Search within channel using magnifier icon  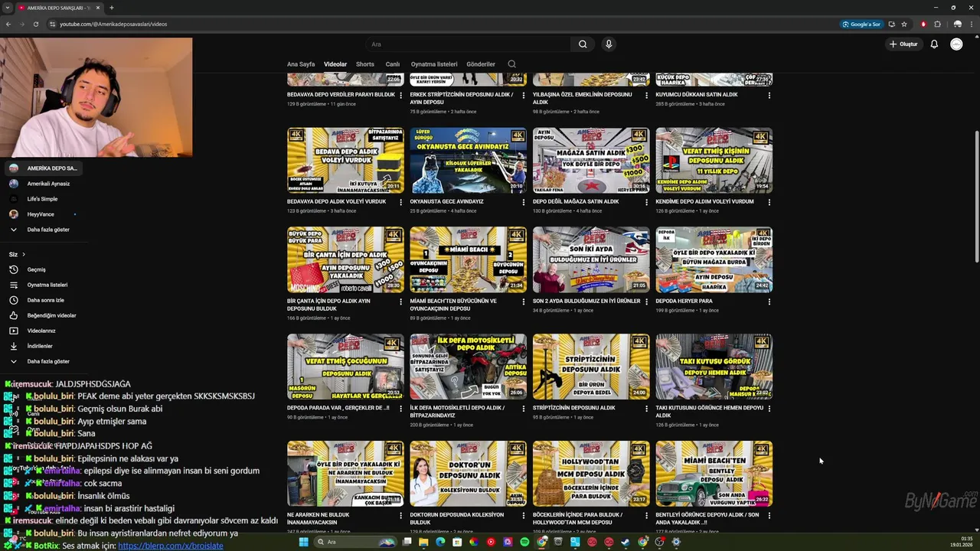511,64
